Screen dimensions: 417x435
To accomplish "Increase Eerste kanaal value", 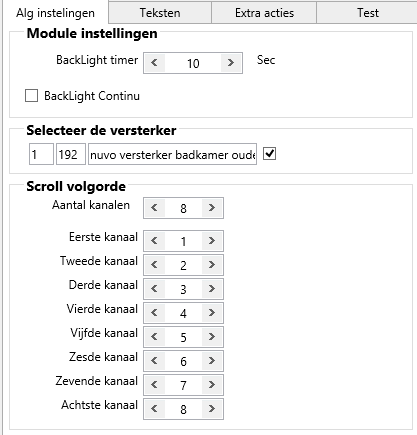I will 212,241.
